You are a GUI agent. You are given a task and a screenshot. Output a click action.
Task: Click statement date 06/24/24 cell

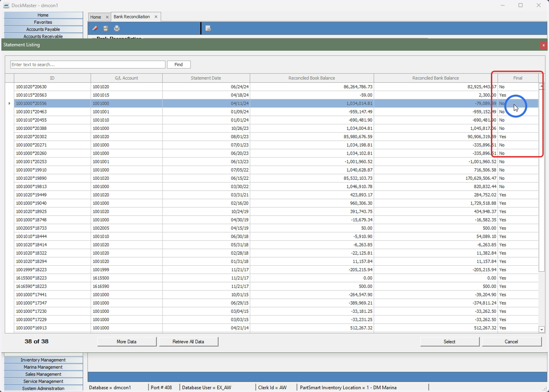coord(206,86)
